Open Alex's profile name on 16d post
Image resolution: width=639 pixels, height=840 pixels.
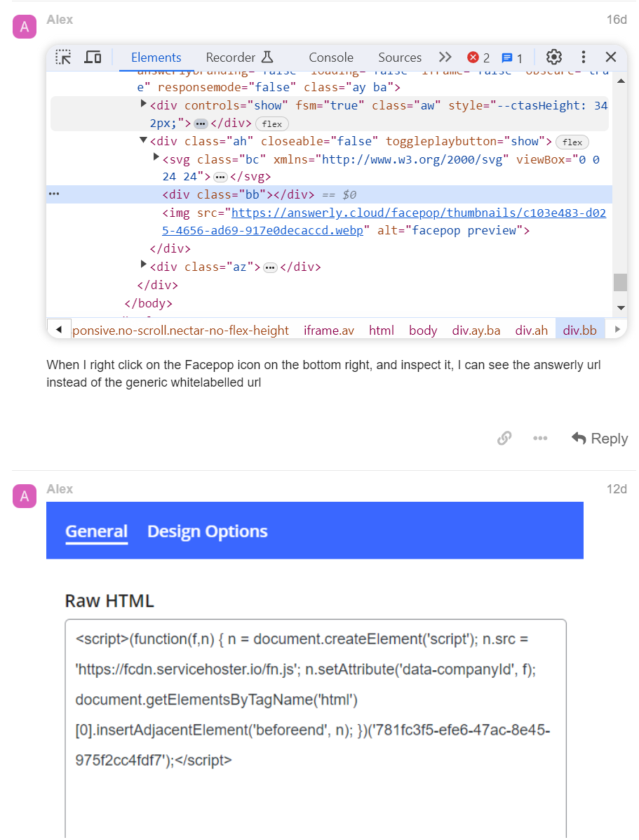pyautogui.click(x=60, y=20)
